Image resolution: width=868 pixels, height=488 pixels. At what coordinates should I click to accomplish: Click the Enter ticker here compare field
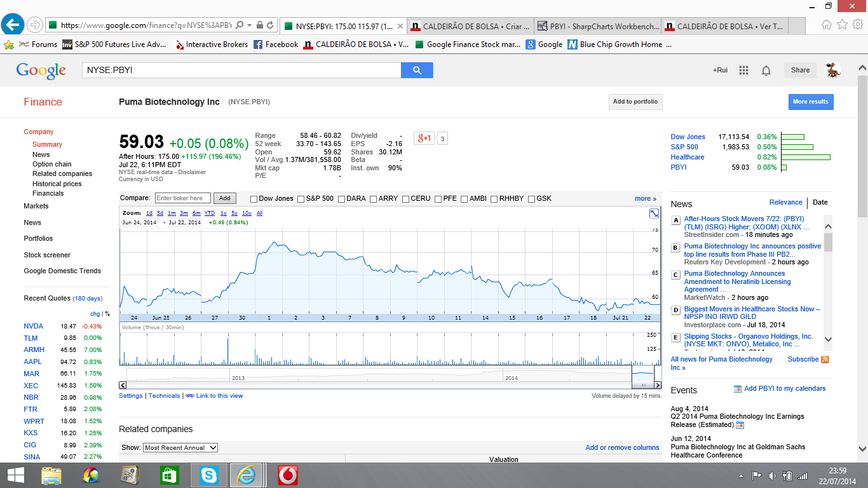coord(183,198)
